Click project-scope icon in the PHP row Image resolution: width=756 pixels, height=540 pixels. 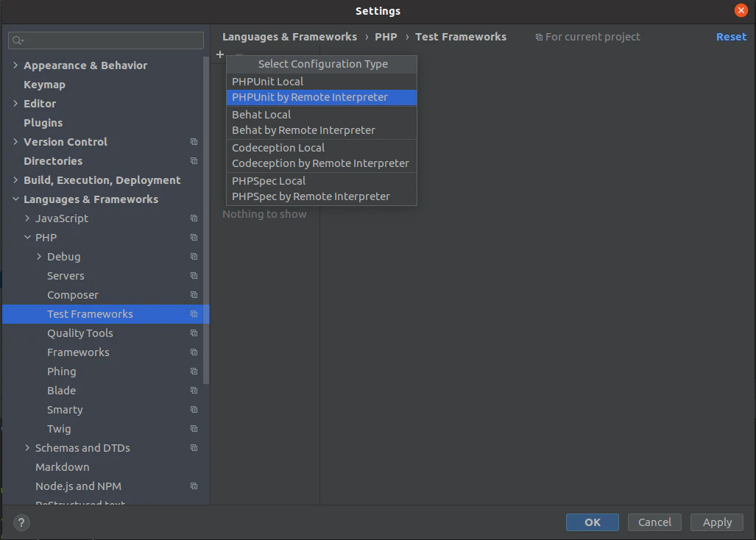coord(194,238)
